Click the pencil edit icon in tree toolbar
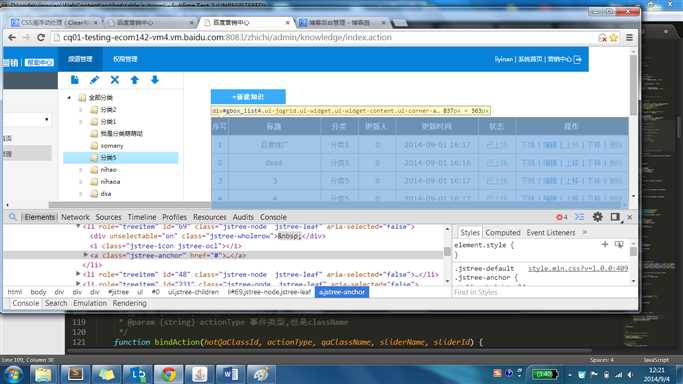Screen dimensions: 683x384 click(x=94, y=80)
